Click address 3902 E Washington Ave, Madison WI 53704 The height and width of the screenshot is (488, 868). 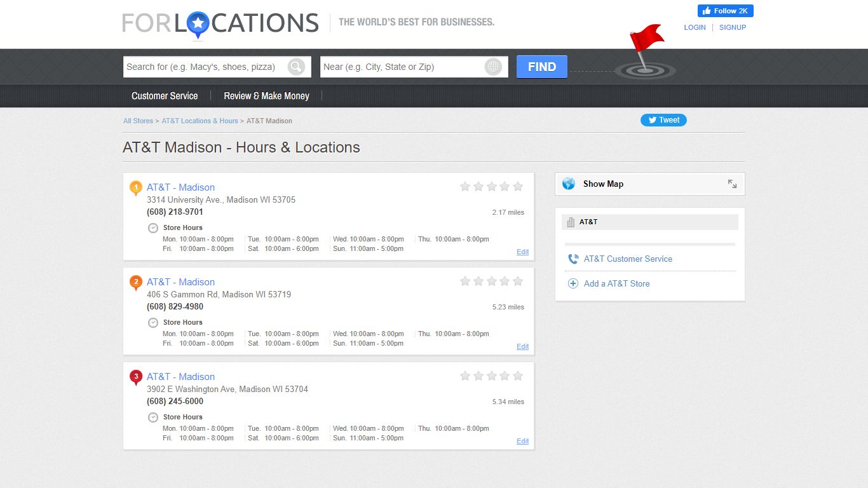pyautogui.click(x=227, y=390)
